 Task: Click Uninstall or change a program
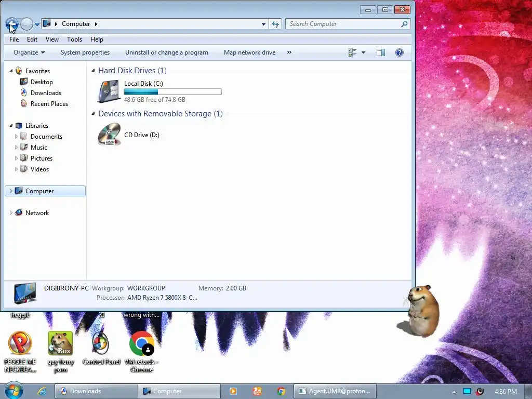tap(167, 52)
